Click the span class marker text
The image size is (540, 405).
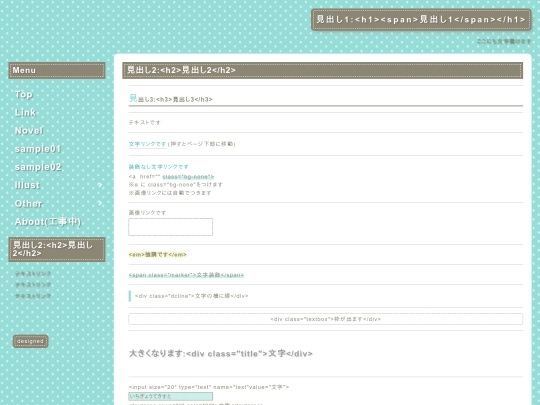point(186,275)
